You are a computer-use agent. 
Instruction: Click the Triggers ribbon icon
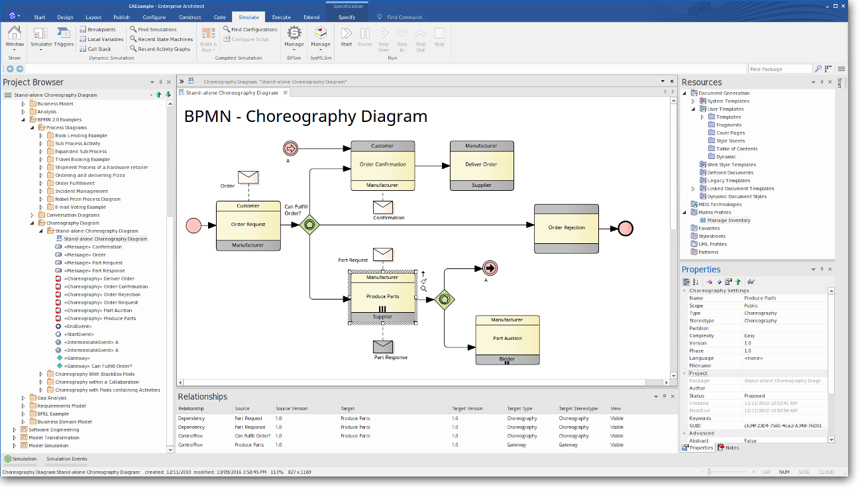[x=64, y=34]
